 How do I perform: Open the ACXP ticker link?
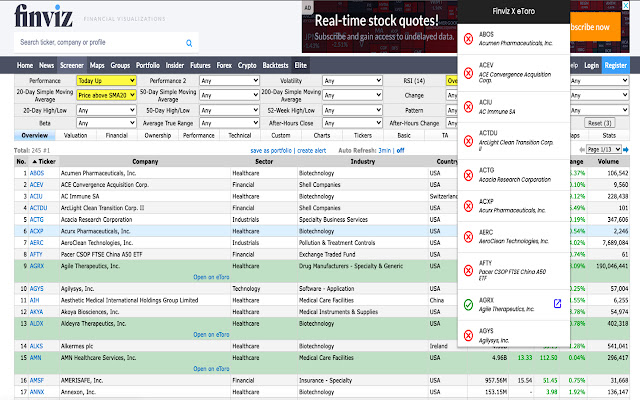tap(36, 231)
